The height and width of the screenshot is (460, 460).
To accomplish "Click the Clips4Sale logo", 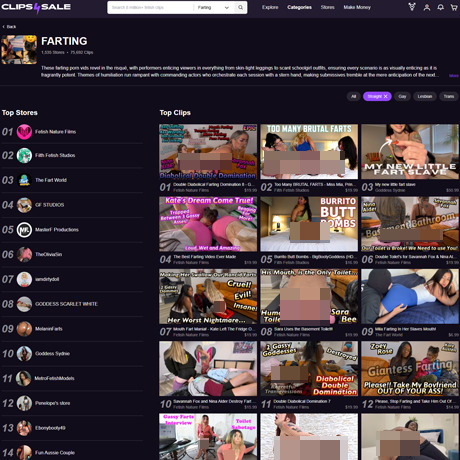I will coord(36,7).
